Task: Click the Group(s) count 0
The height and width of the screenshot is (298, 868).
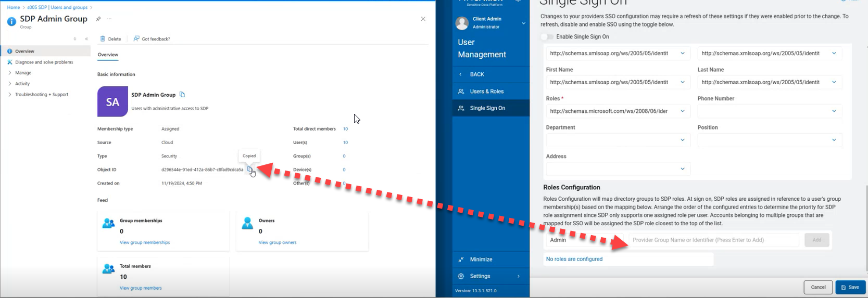Action: (344, 156)
